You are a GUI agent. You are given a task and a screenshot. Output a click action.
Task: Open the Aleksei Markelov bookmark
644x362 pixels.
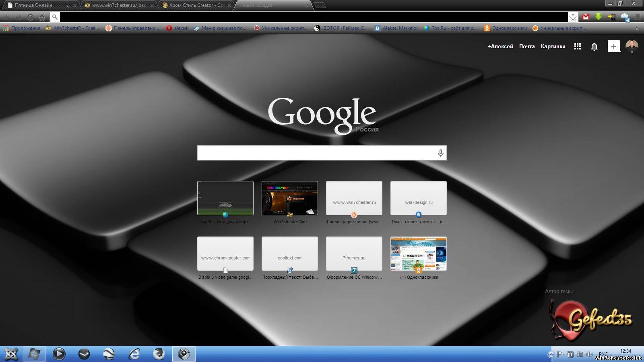click(396, 28)
